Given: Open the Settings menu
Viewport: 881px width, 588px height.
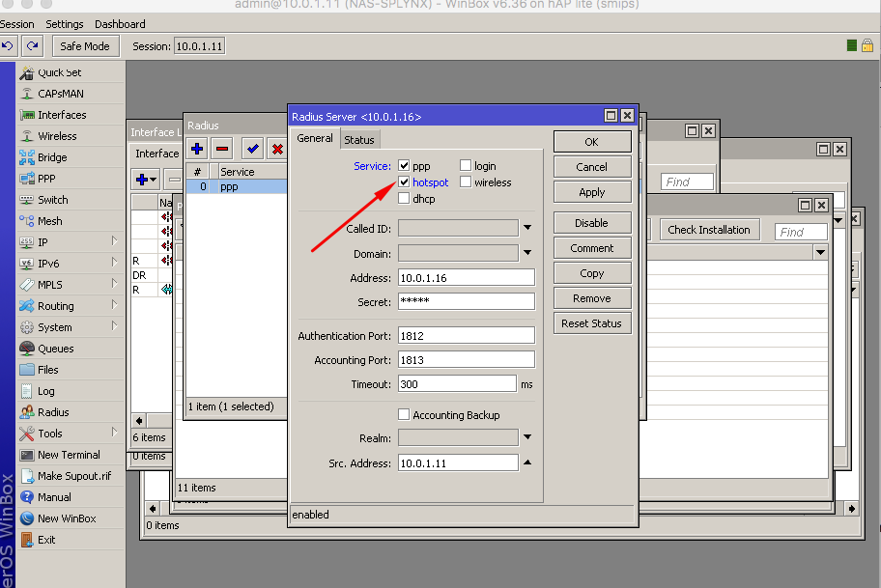Looking at the screenshot, I should point(65,24).
